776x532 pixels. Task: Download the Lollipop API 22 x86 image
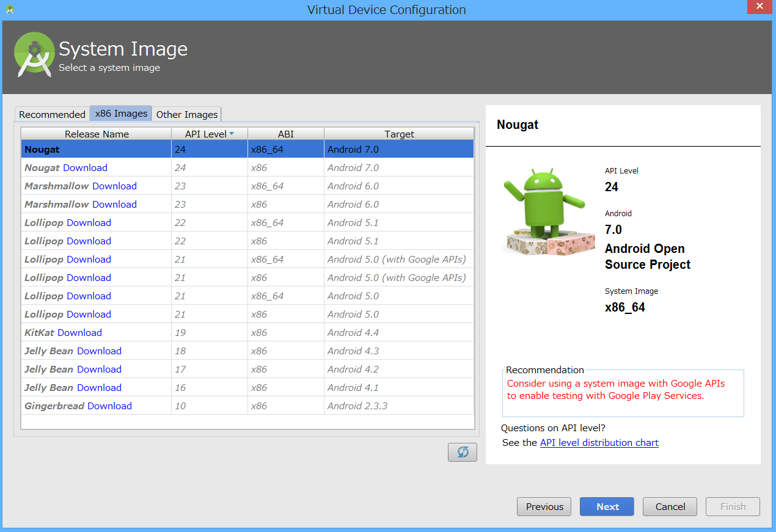89,241
